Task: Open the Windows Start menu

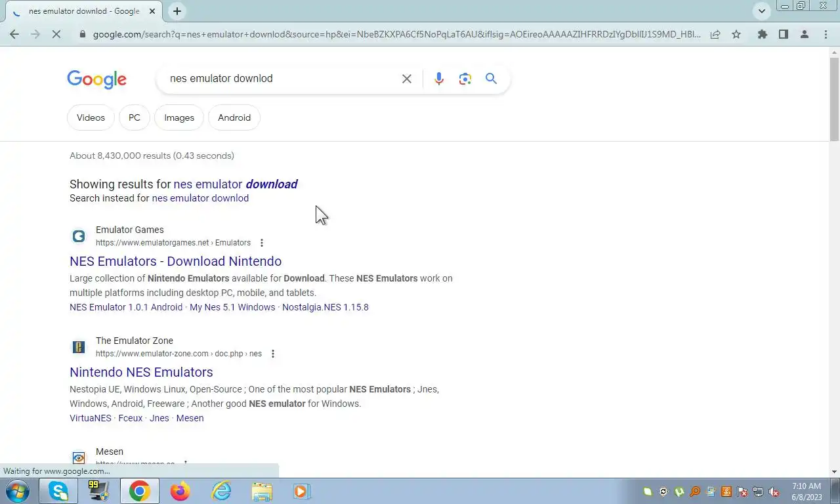Action: 16,491
